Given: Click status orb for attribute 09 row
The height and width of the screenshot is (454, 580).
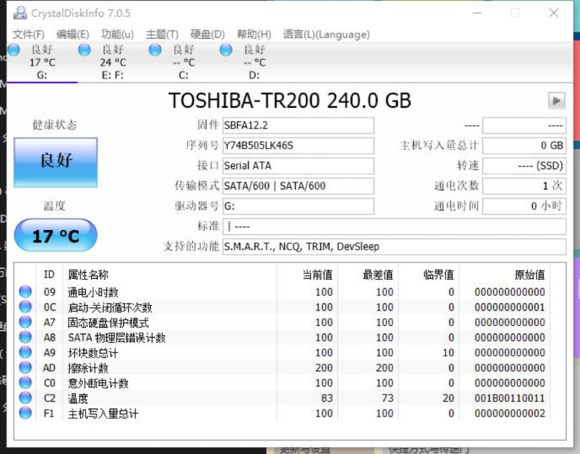Looking at the screenshot, I should (26, 292).
